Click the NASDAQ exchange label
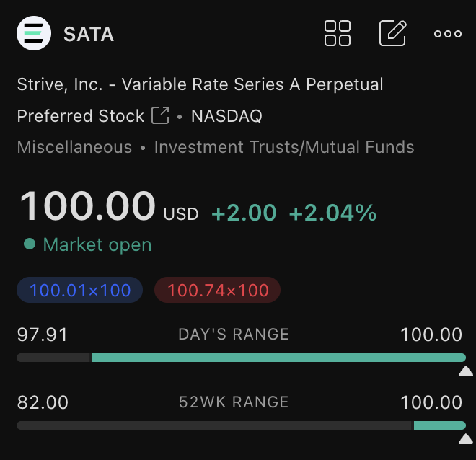The height and width of the screenshot is (460, 476). tap(226, 116)
